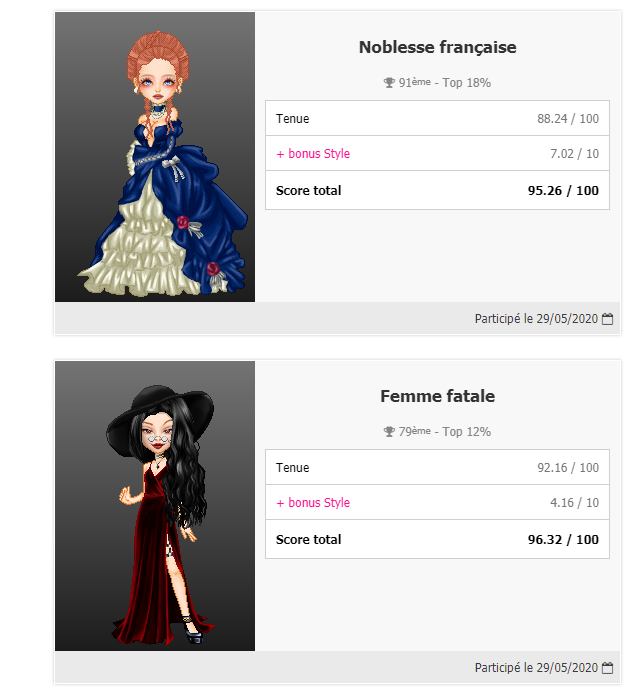Click the 7.02 / 10 bonus score value
643x688 pixels.
click(x=575, y=154)
